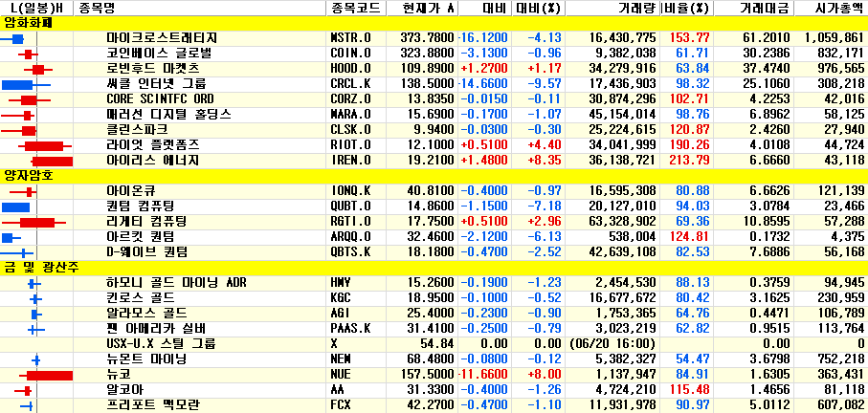Click the 373.7800 price cell
The height and width of the screenshot is (413, 868).
pos(427,38)
